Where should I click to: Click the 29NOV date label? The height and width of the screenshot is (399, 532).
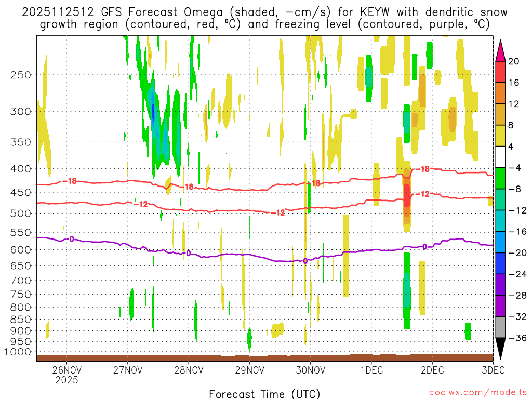click(250, 370)
